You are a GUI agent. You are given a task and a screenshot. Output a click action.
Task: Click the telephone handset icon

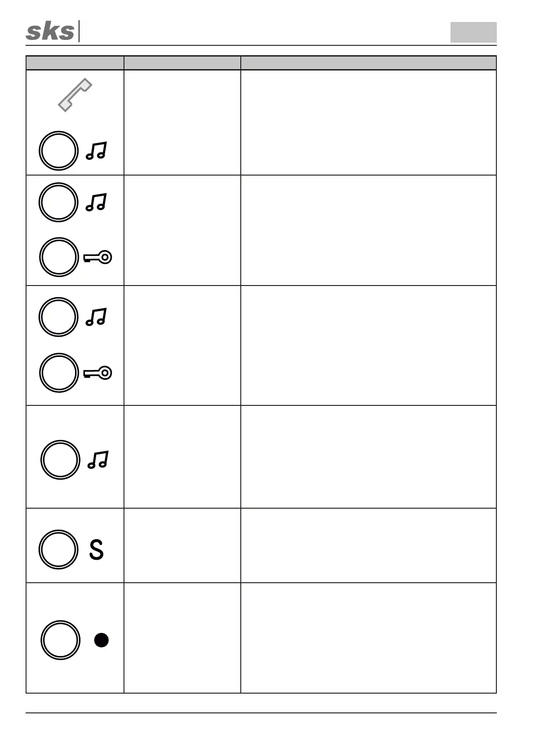[75, 95]
